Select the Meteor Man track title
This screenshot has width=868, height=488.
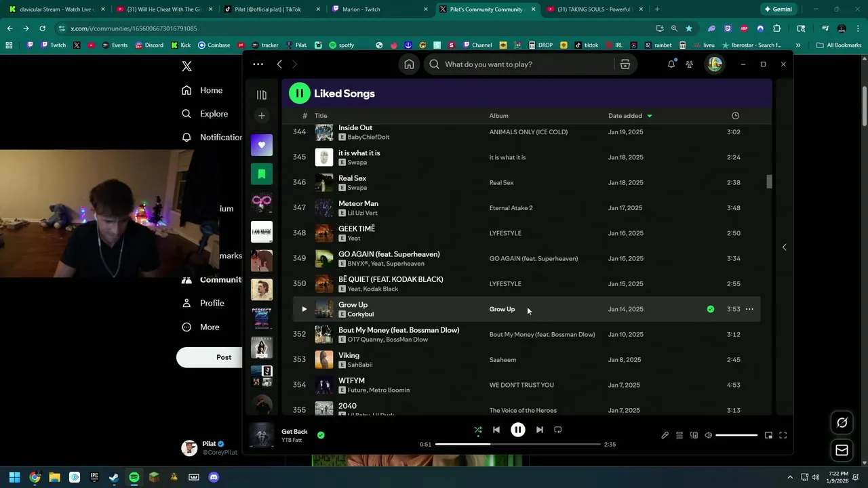(358, 203)
